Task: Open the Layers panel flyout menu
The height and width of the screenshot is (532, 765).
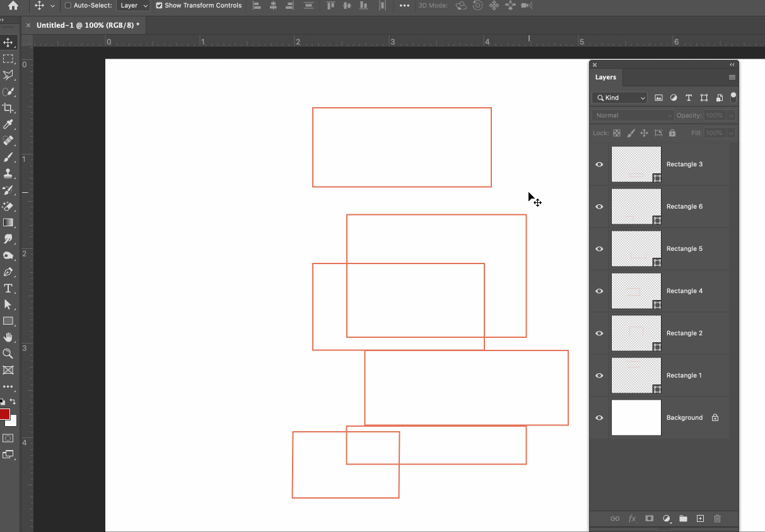Action: pyautogui.click(x=732, y=77)
